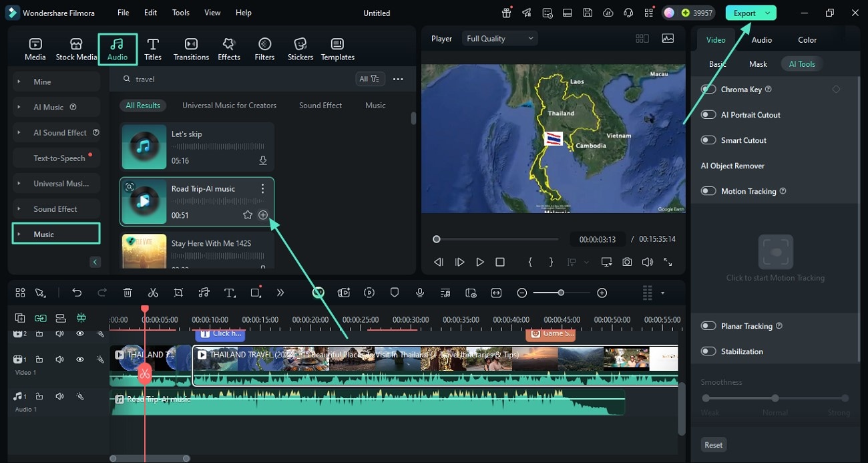Play the video in the player
Screen dimensions: 868x463
coord(479,262)
